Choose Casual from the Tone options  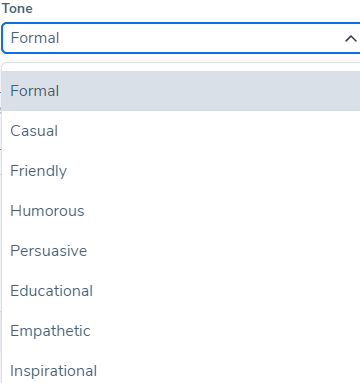tap(181, 131)
